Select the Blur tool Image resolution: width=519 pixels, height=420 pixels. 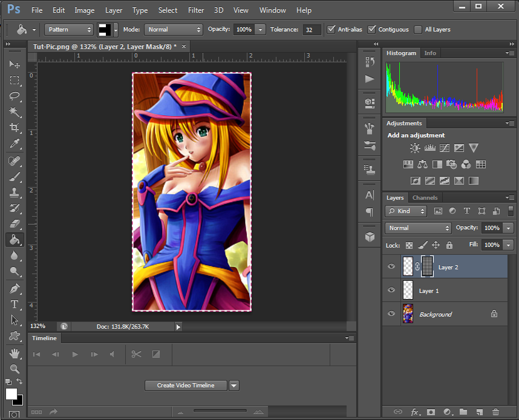tap(15, 256)
